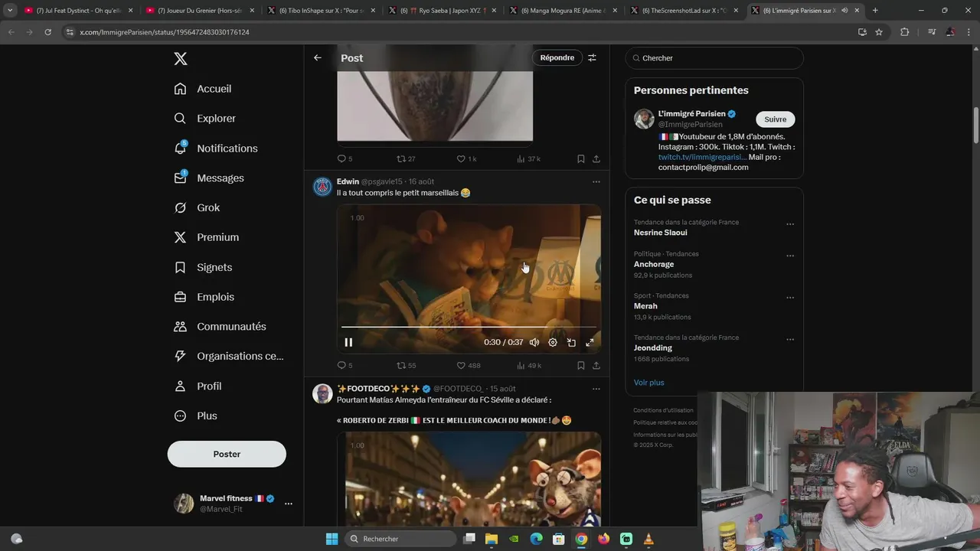The width and height of the screenshot is (980, 551).
Task: Bookmark Edwin's post
Action: click(580, 366)
